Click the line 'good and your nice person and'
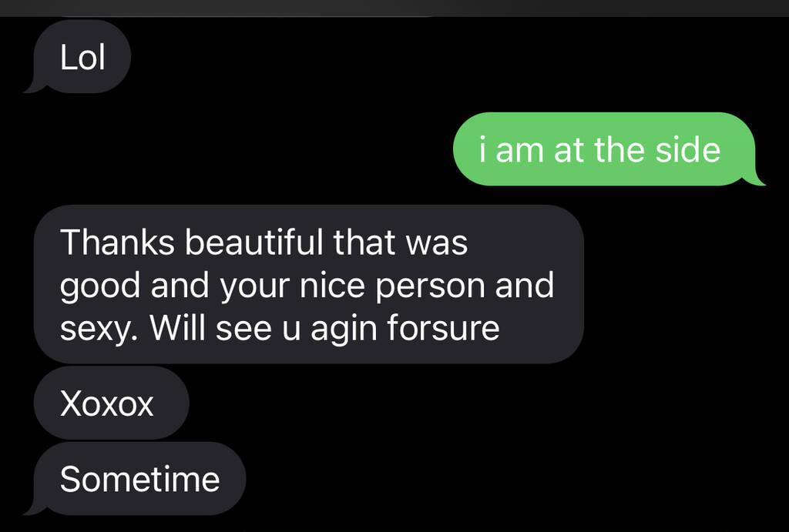The width and height of the screenshot is (789, 532). 307,286
